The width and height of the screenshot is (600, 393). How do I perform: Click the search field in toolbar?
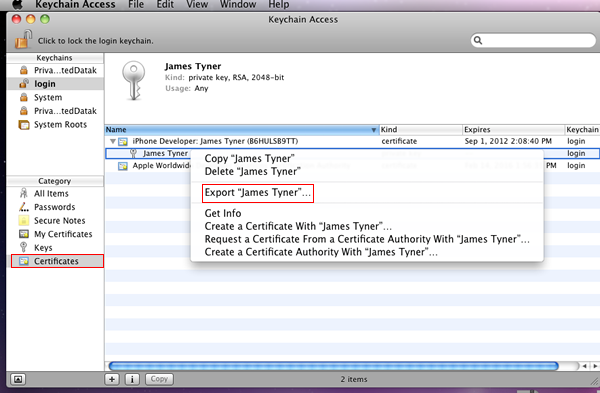click(x=533, y=40)
